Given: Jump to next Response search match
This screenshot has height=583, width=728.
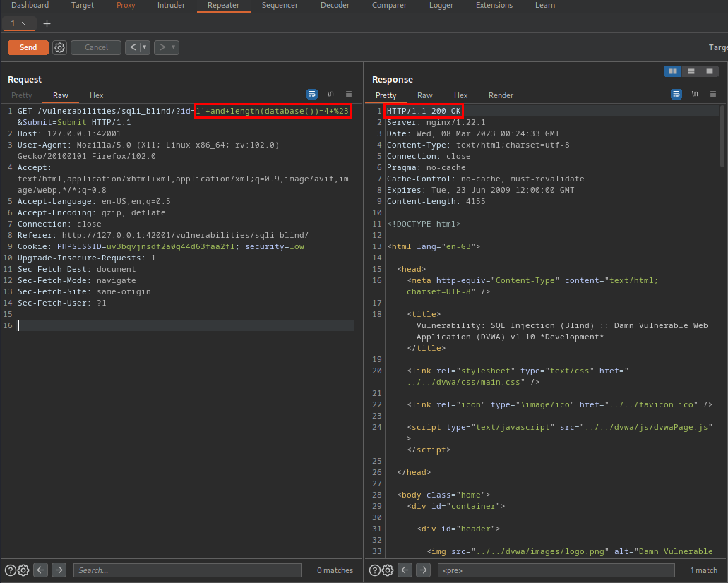Looking at the screenshot, I should (424, 570).
